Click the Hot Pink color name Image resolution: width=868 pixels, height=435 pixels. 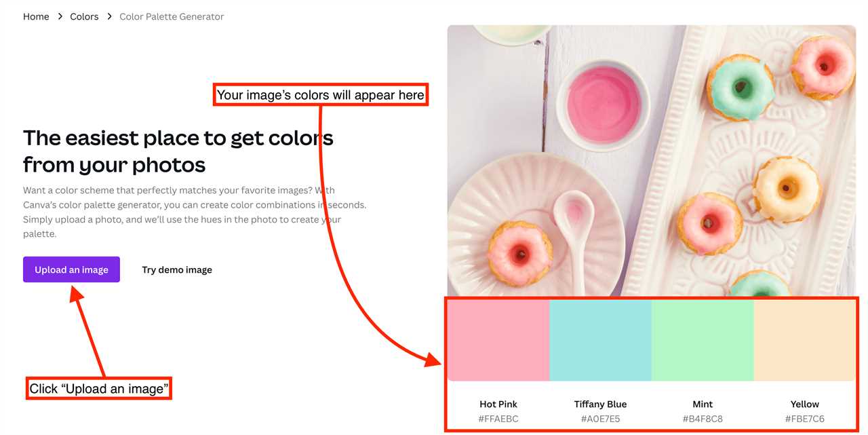pos(498,404)
